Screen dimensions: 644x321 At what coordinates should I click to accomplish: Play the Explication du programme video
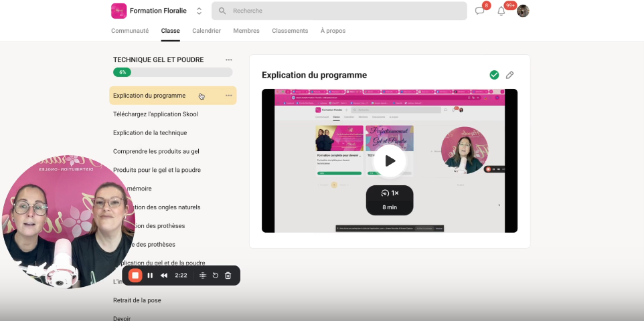[x=389, y=160]
